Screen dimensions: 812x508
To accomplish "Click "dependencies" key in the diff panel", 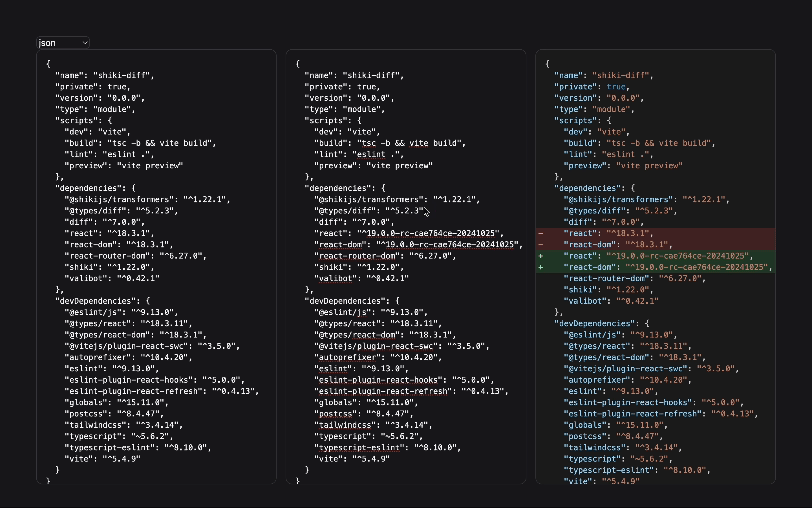I will (588, 188).
